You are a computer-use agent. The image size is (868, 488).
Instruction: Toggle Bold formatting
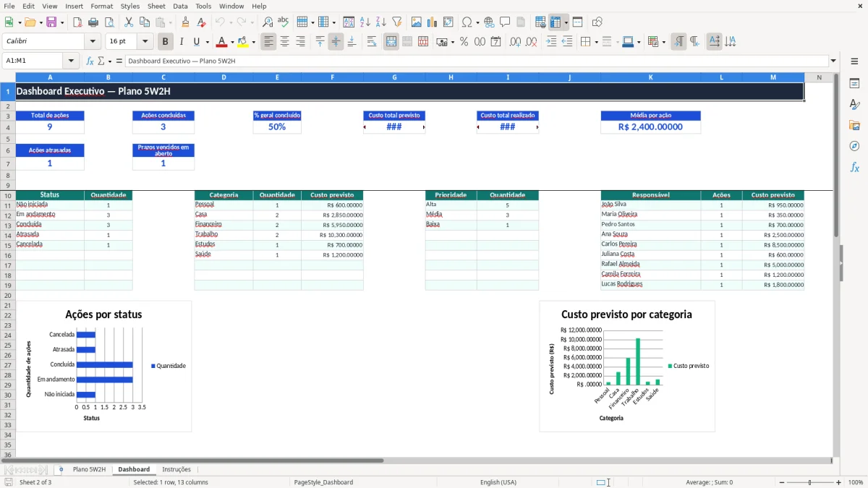[165, 42]
